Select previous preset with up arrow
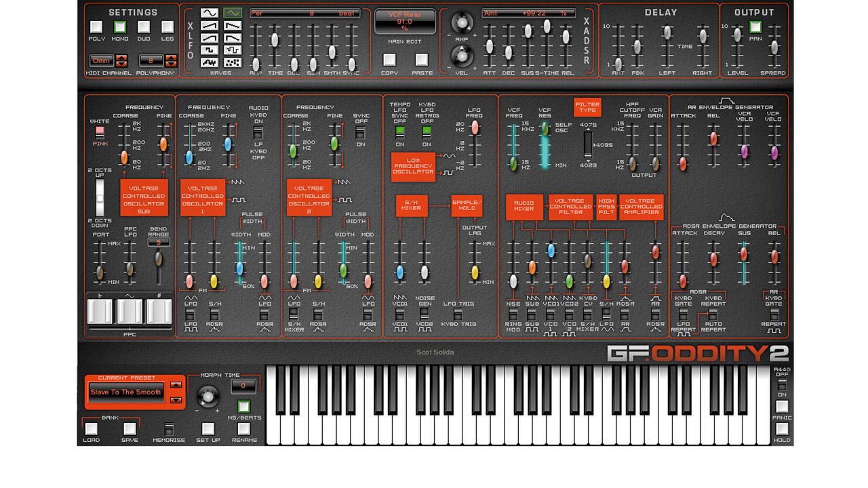 click(x=176, y=386)
